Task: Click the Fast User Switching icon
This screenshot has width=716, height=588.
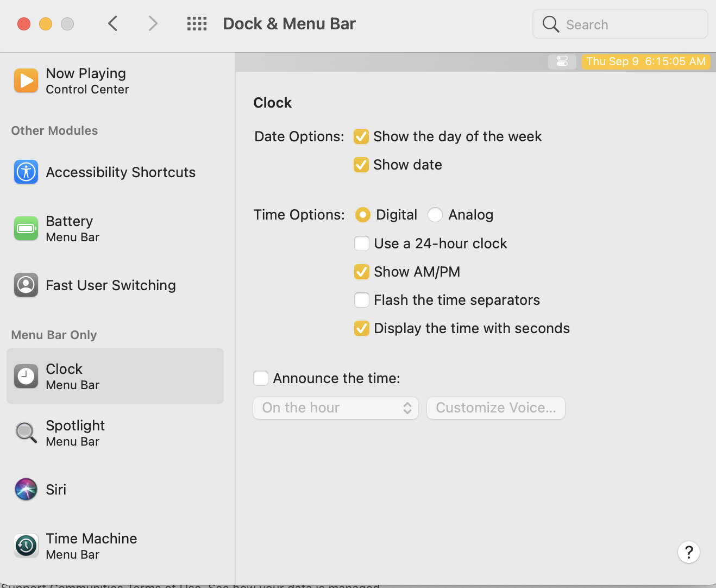Action: 26,285
